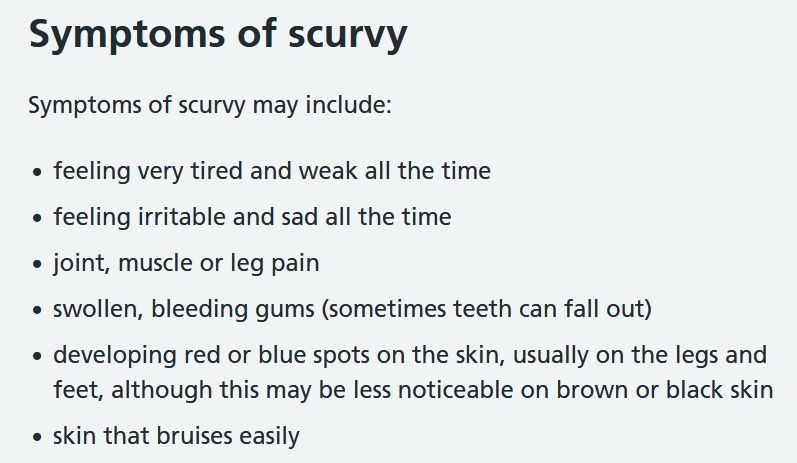Click bullet dot before 'swollen, bleeding gums'
This screenshot has width=797, height=463.
[x=37, y=311]
